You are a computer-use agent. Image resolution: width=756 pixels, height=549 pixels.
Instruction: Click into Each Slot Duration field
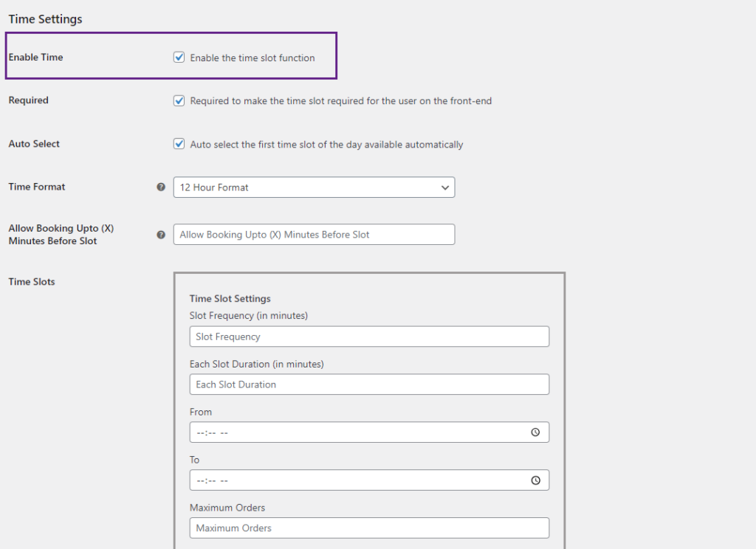coord(369,384)
